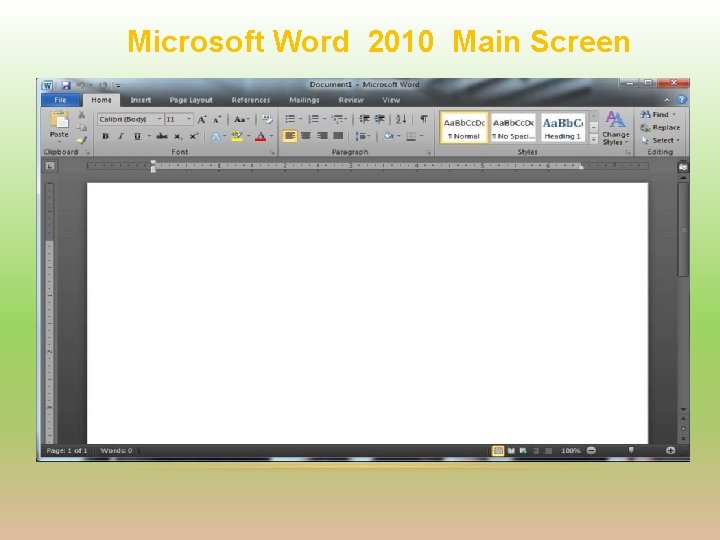720x540 pixels.
Task: Open the Font dialog launcher
Action: [x=272, y=152]
